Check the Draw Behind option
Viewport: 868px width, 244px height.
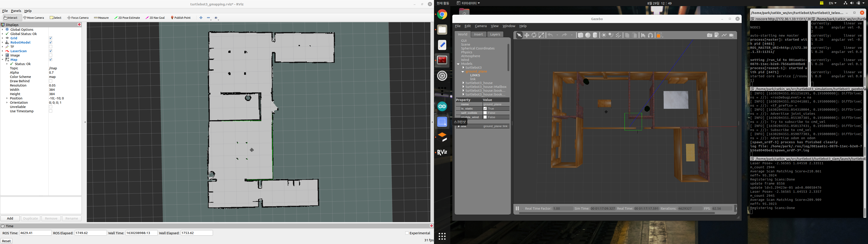[x=51, y=81]
